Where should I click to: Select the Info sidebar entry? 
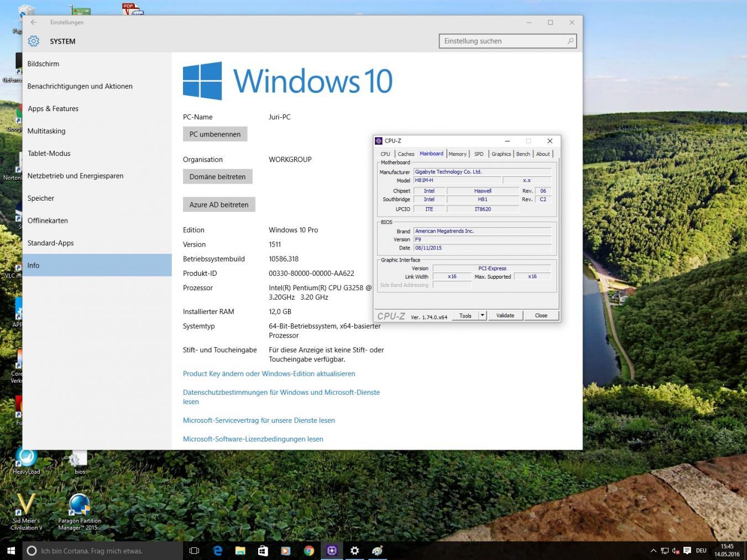click(97, 265)
